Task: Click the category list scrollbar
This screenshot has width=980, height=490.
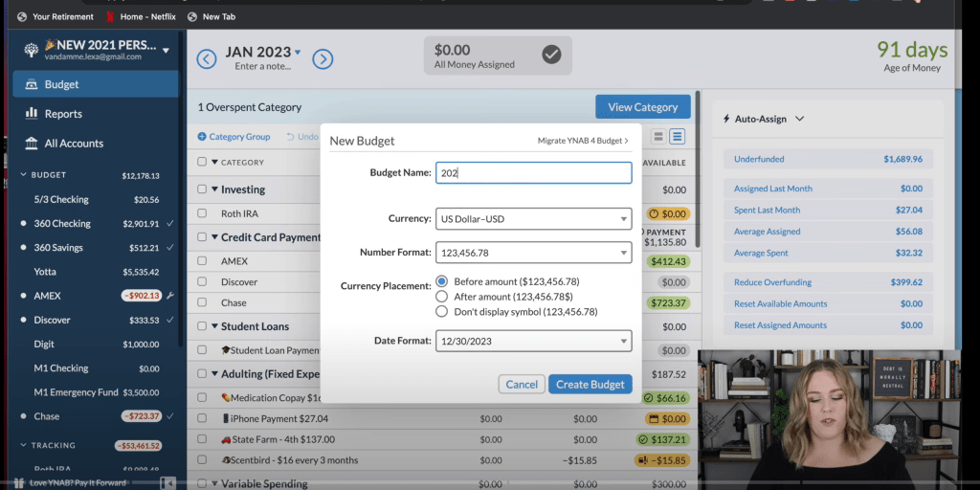Action: click(698, 167)
